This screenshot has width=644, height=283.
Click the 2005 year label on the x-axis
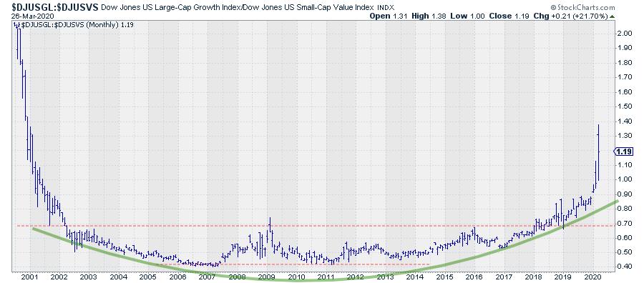149,277
